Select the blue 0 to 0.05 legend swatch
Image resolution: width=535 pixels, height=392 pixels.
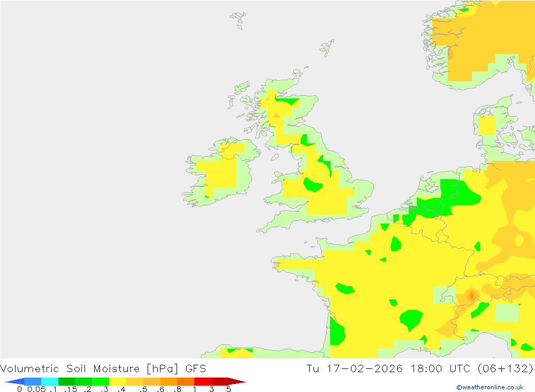click(33, 381)
